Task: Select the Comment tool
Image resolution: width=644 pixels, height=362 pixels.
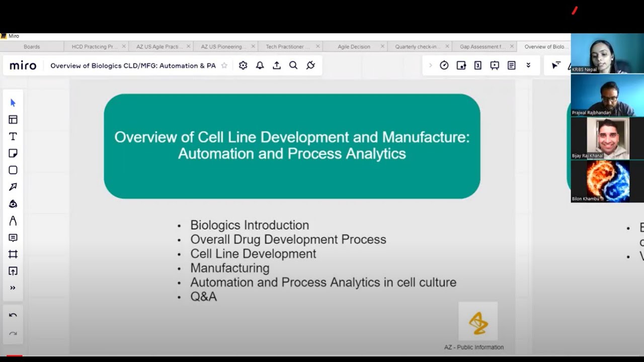Action: pos(13,238)
